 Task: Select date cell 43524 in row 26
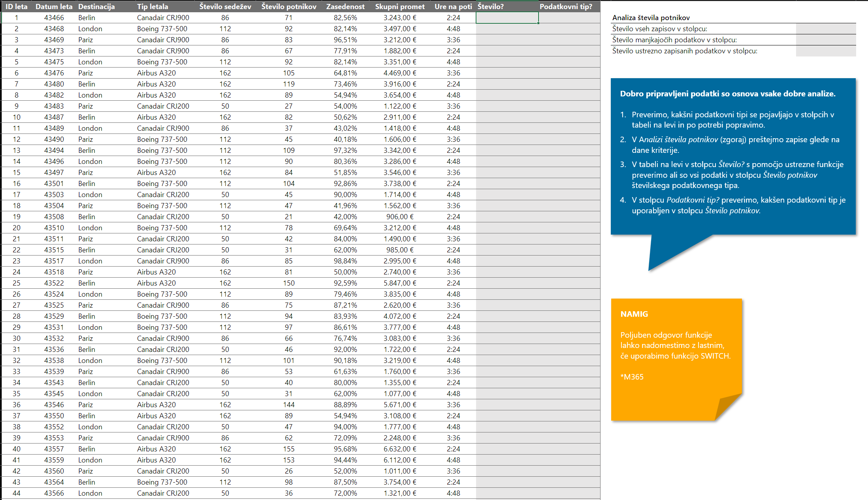tap(54, 294)
